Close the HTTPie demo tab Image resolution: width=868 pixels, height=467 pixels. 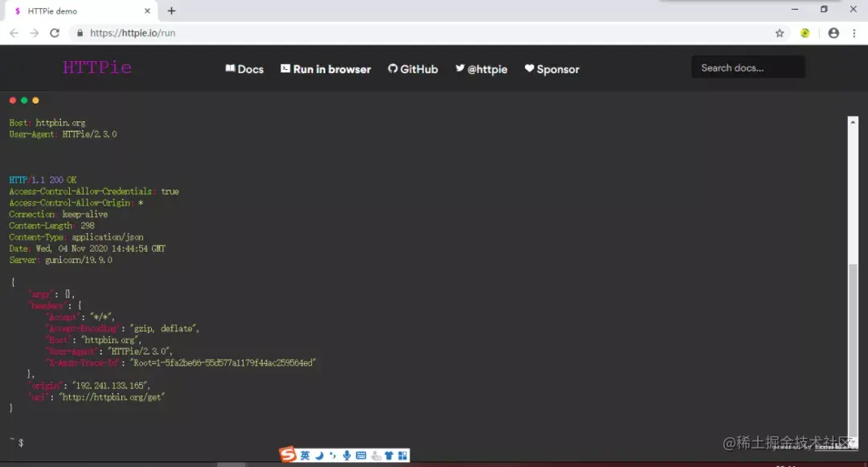(147, 11)
